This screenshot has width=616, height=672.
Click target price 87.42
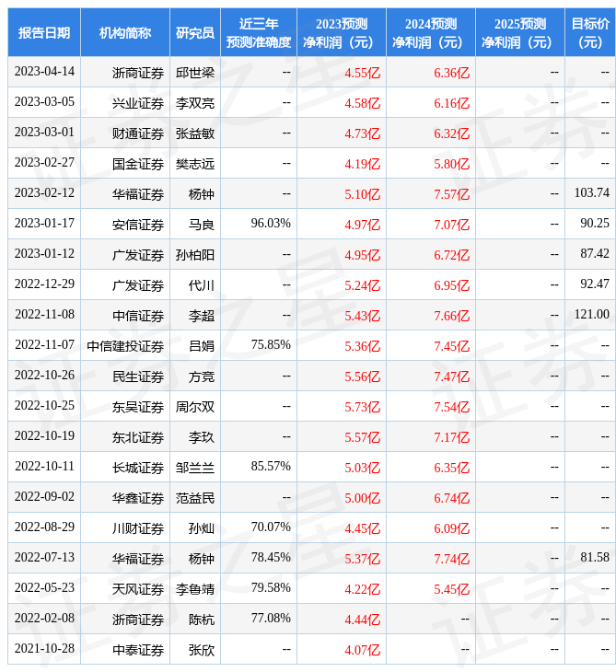(595, 254)
